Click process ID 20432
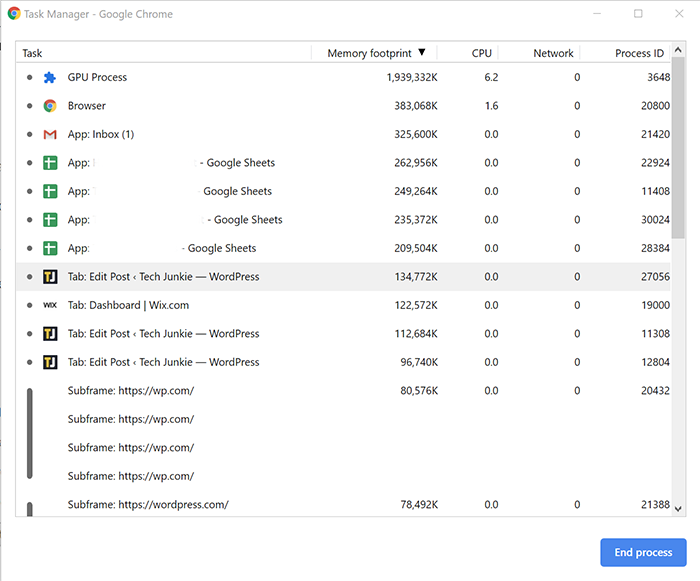 click(x=655, y=391)
